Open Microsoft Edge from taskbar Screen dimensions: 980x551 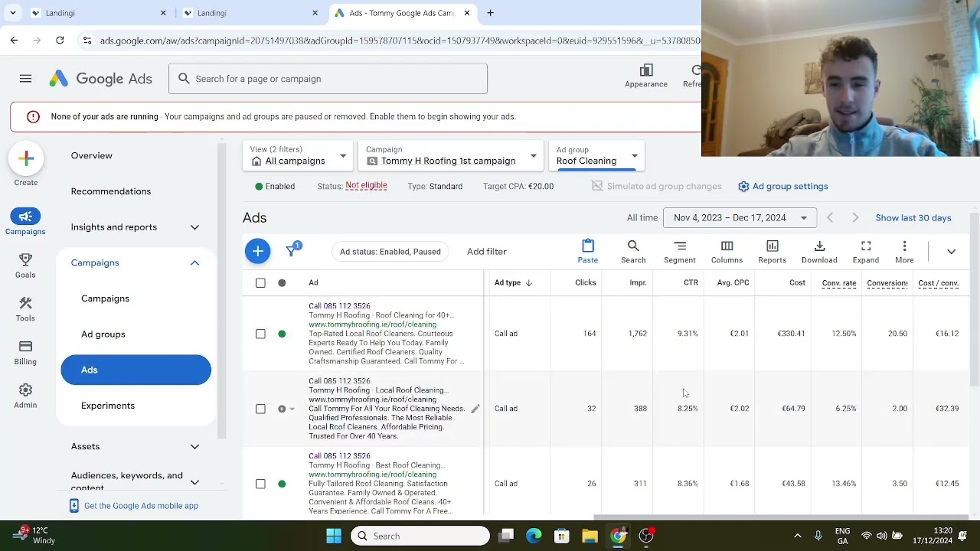(534, 536)
